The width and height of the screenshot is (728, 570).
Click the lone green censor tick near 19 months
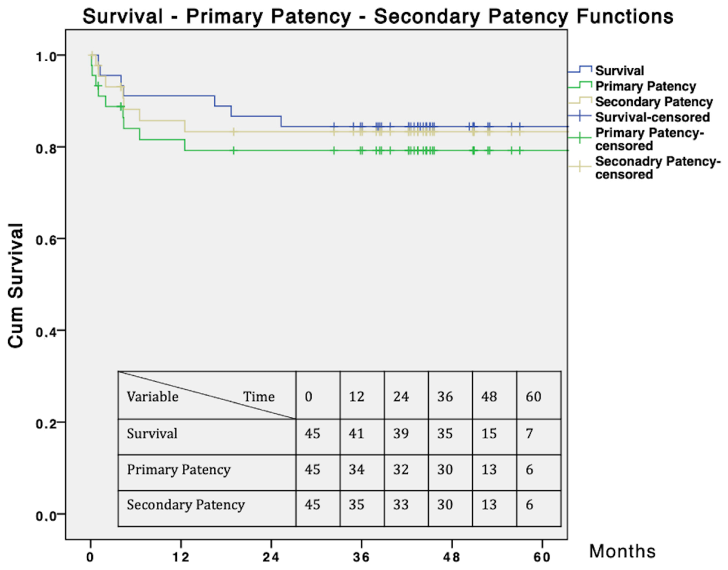tap(234, 150)
